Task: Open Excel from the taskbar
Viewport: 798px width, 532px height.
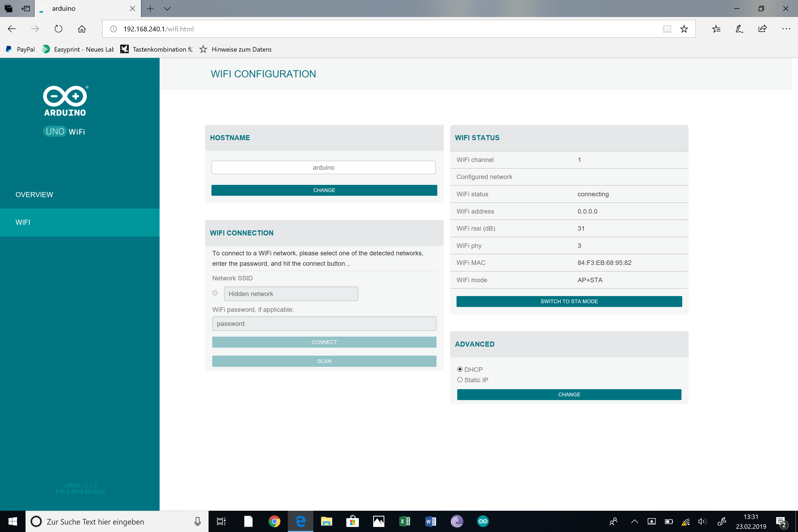Action: pyautogui.click(x=405, y=521)
